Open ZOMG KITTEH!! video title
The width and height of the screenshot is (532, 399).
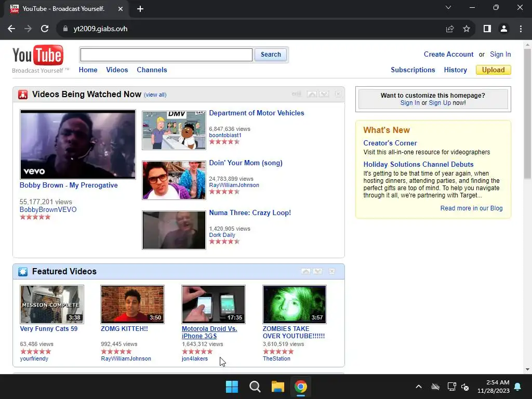[x=124, y=329]
